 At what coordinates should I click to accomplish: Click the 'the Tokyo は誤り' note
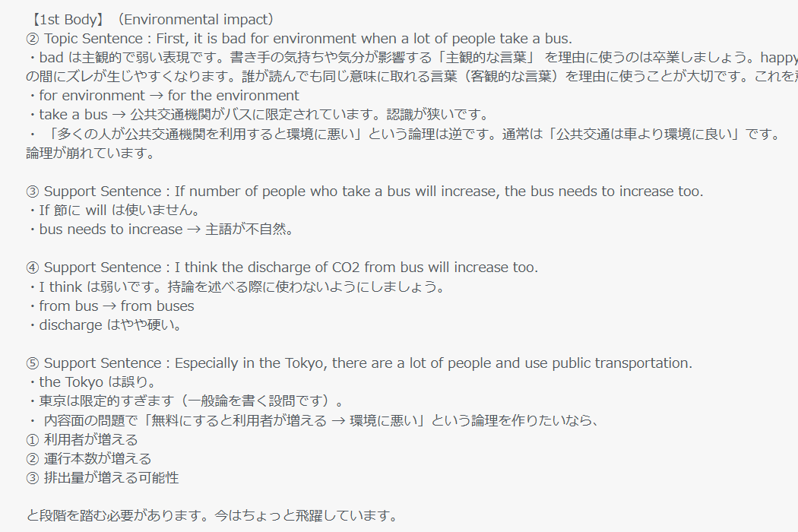pos(93,382)
